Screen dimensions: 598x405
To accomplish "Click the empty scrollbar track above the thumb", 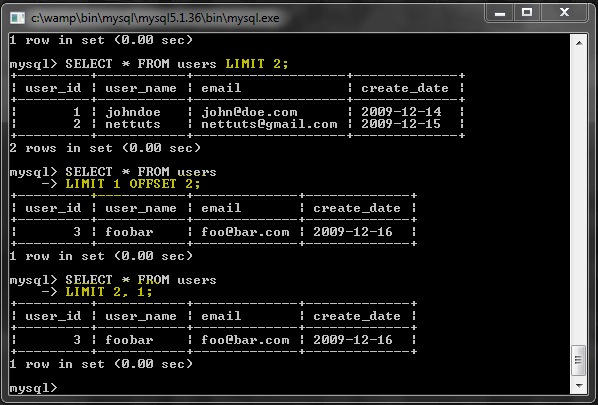I will pyautogui.click(x=579, y=198).
